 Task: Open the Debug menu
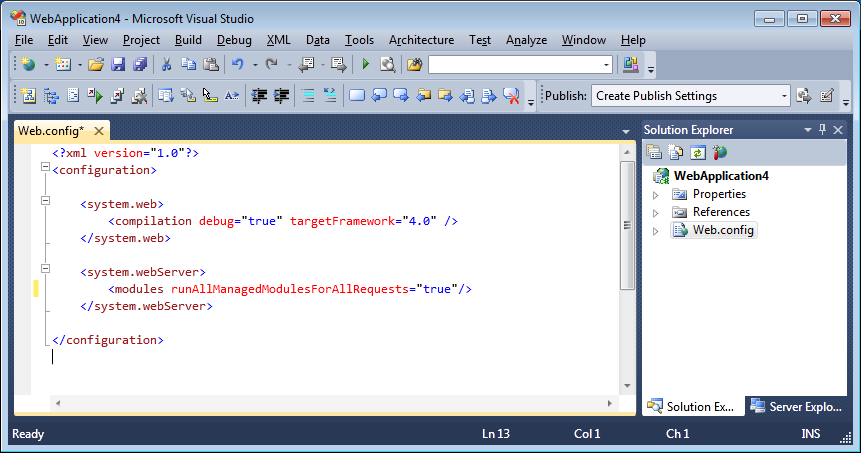pyautogui.click(x=234, y=40)
